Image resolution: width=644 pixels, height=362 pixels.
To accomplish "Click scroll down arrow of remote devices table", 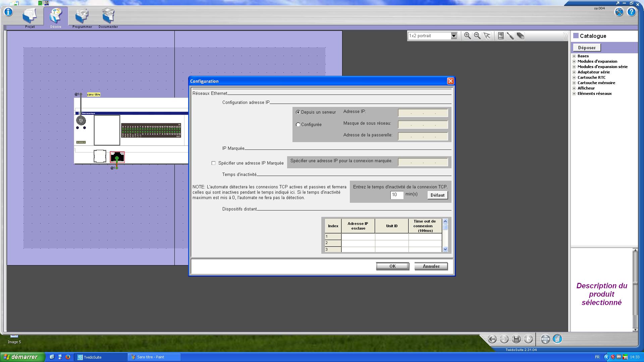I will tap(445, 249).
